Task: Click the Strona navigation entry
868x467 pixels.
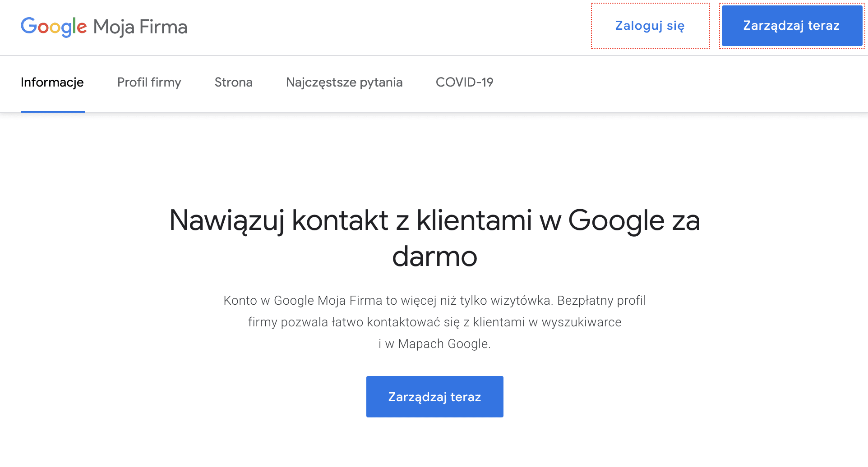Action: [x=233, y=82]
